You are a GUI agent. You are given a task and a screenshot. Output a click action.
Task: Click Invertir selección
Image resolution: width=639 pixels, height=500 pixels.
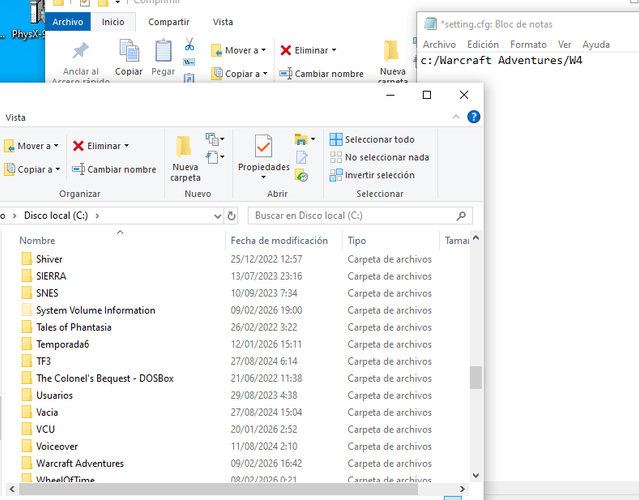point(372,175)
